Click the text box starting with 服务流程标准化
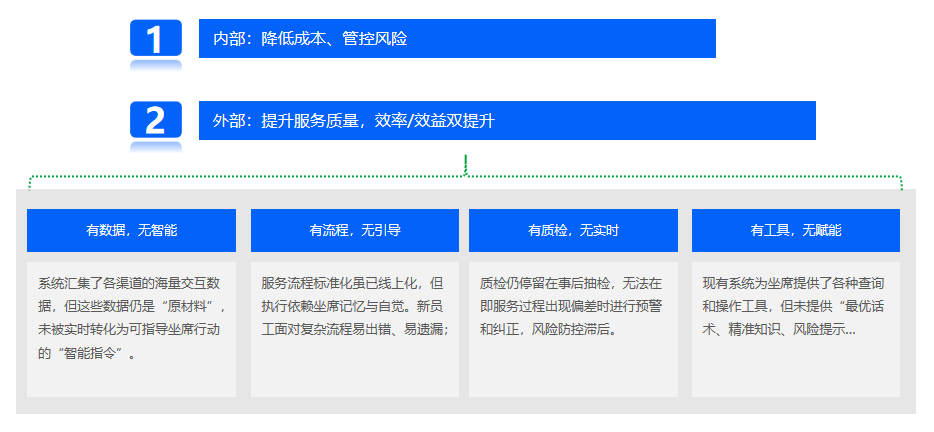 354,329
